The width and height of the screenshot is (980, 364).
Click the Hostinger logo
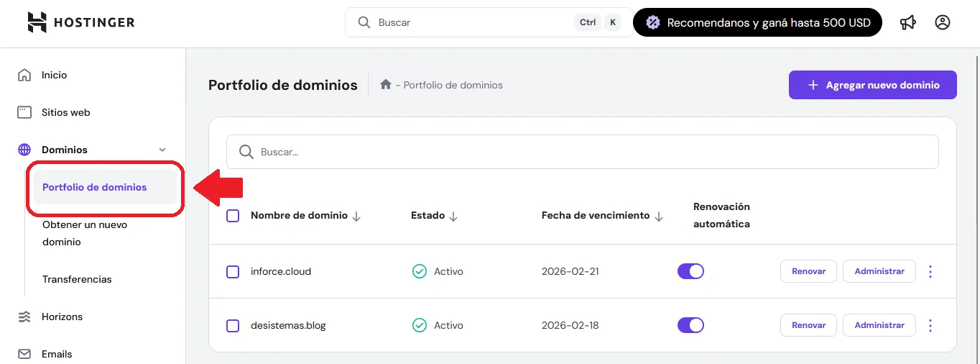coord(80,22)
